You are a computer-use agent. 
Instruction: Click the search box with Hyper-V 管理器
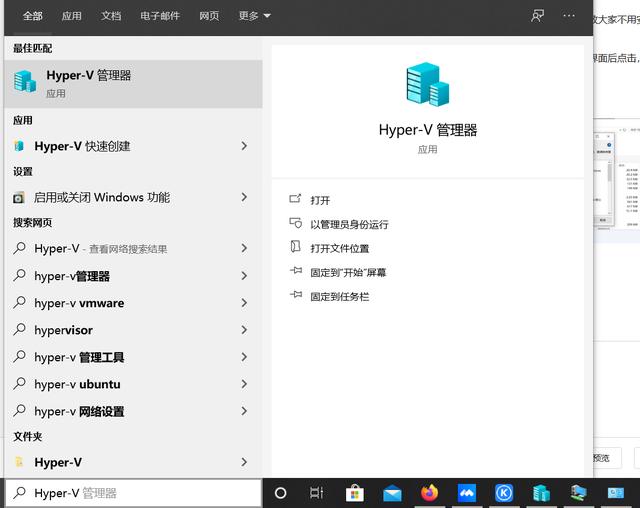tap(140, 493)
